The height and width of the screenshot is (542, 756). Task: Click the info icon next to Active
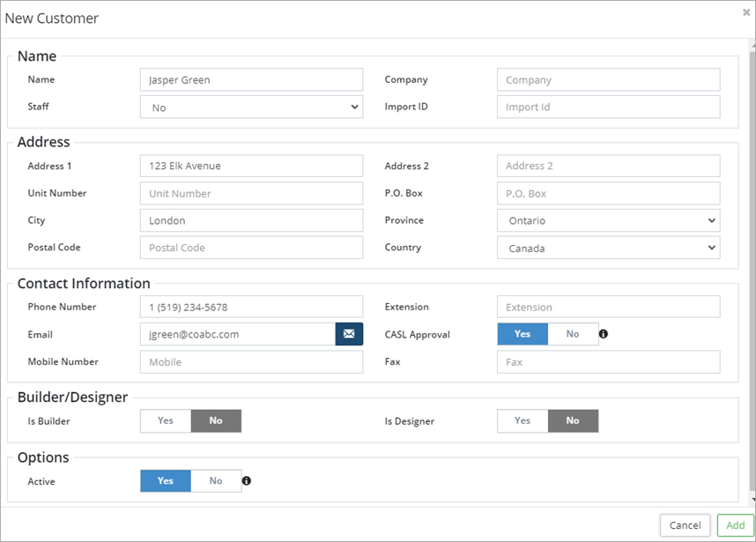[247, 481]
